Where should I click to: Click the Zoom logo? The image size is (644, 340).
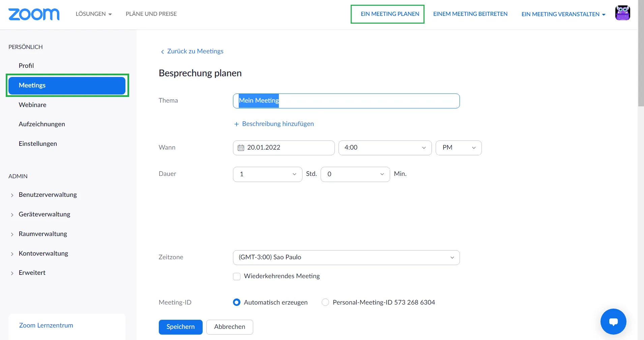[x=34, y=14]
